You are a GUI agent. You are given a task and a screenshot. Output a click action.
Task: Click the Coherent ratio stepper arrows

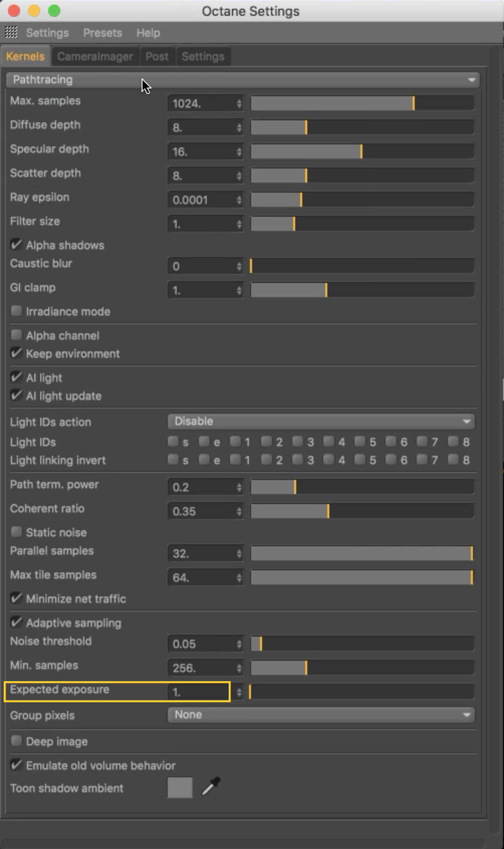tap(239, 512)
